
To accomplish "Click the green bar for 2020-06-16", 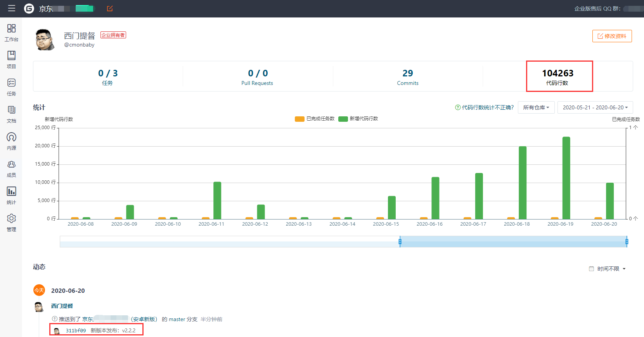I will [x=435, y=198].
